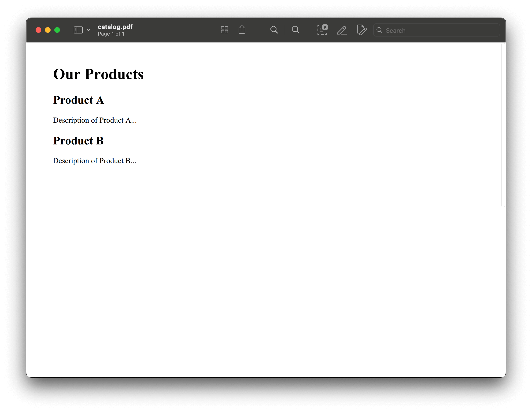532x412 pixels.
Task: Open the Markup toolbar with the pencil icon
Action: (342, 30)
